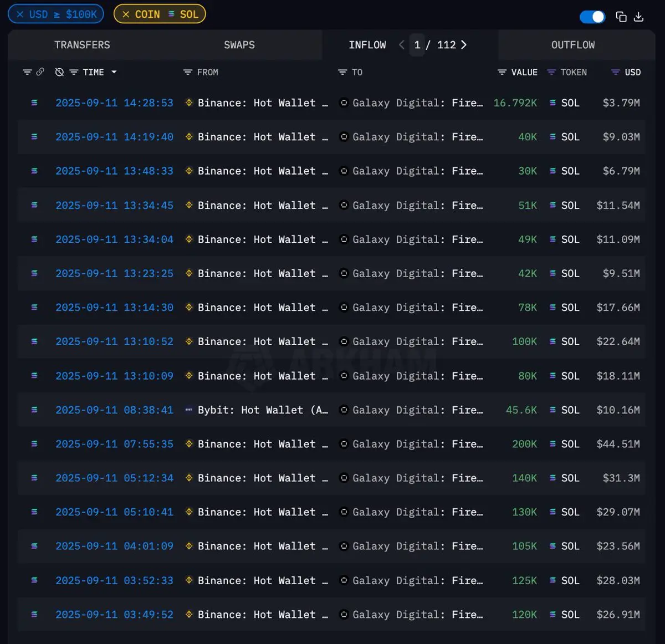665x644 pixels.
Task: Click Binance logo icon in 13:14:30 row
Action: tap(189, 307)
